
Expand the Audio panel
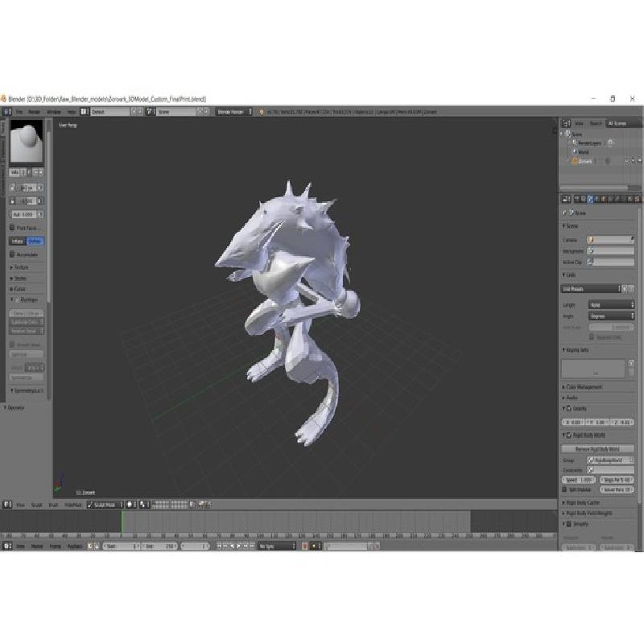tap(570, 398)
